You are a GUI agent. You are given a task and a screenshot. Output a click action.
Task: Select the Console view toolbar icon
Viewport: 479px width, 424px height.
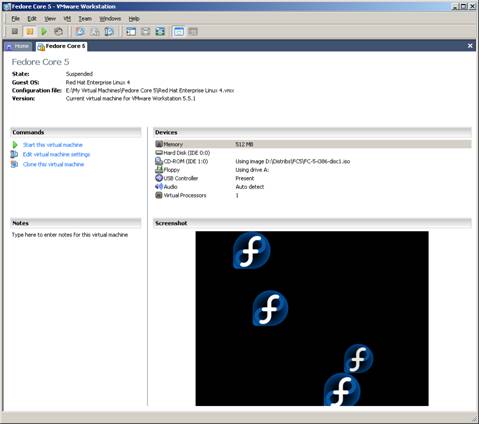click(x=193, y=31)
